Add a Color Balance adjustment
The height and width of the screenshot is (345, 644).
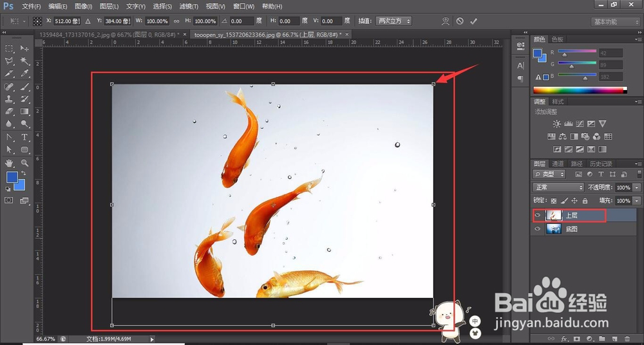(563, 136)
